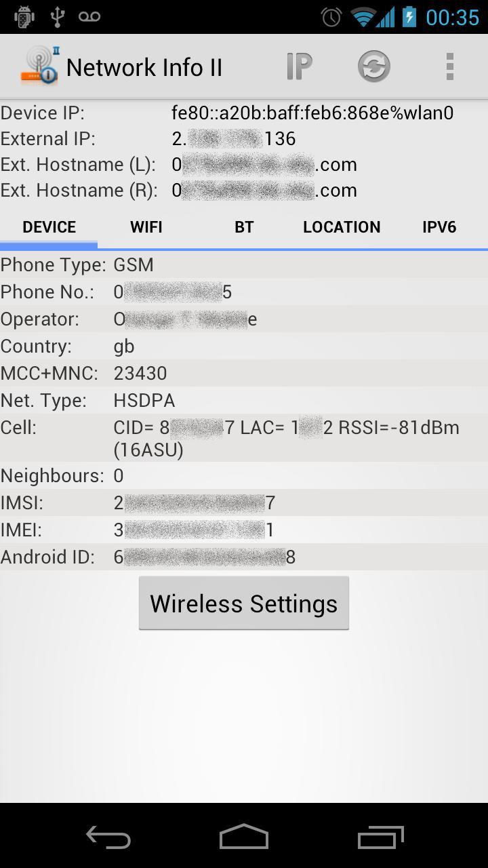Switch to the WIFI tab
488x868 pixels.
tap(146, 227)
